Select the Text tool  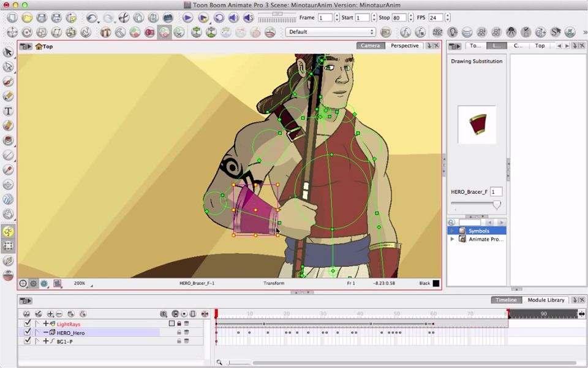pos(8,111)
